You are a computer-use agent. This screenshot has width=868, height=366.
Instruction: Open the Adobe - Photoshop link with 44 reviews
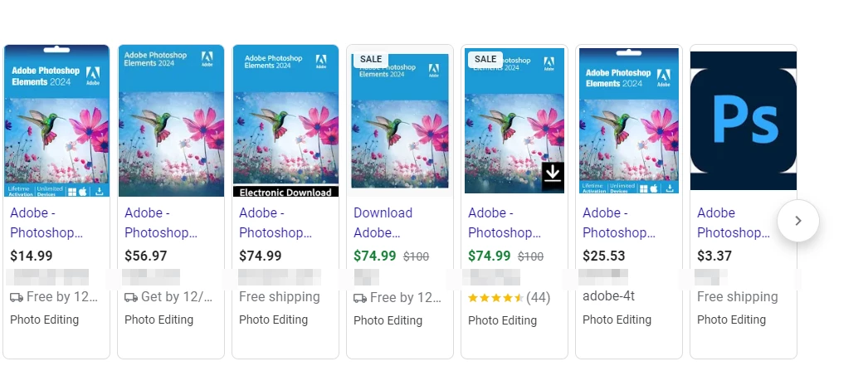point(505,222)
